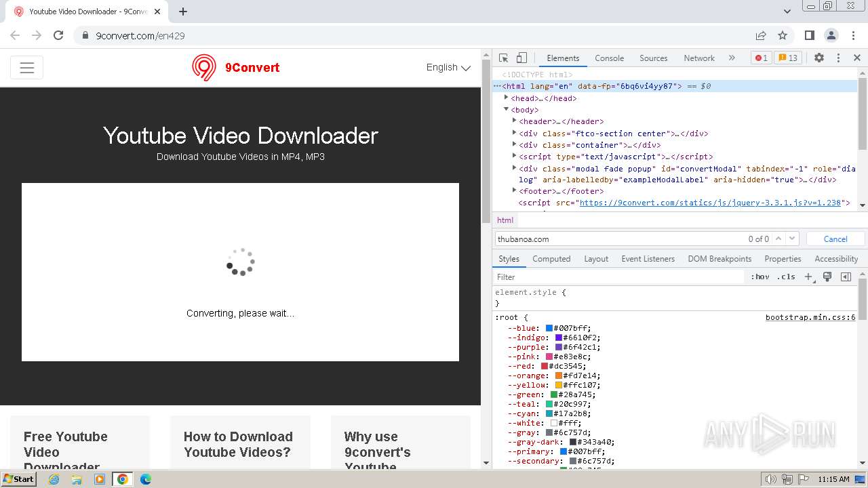Viewport: 868px width, 488px height.
Task: Open the Chrome profile avatar
Action: pos(831,35)
